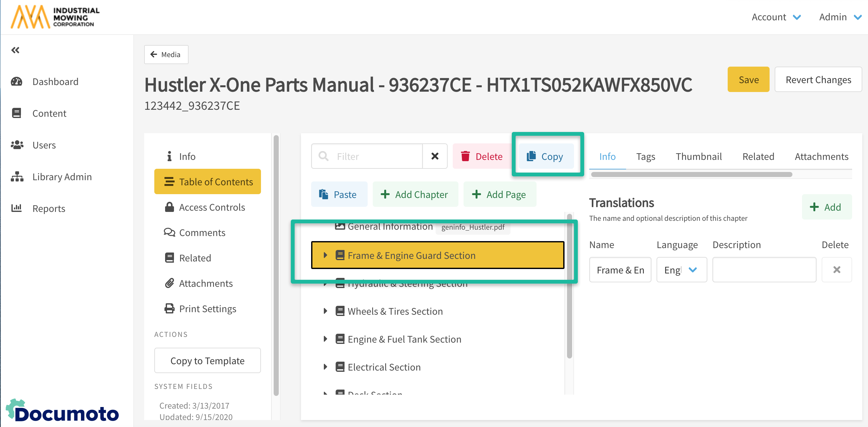Open Library Admin hierarchy icon
This screenshot has height=427, width=868.
17,176
